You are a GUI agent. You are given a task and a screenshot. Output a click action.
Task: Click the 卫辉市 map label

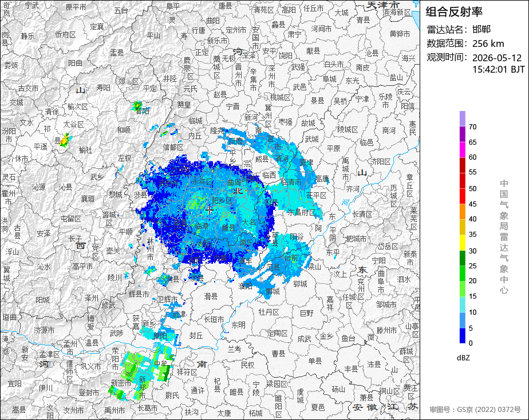(x=167, y=299)
